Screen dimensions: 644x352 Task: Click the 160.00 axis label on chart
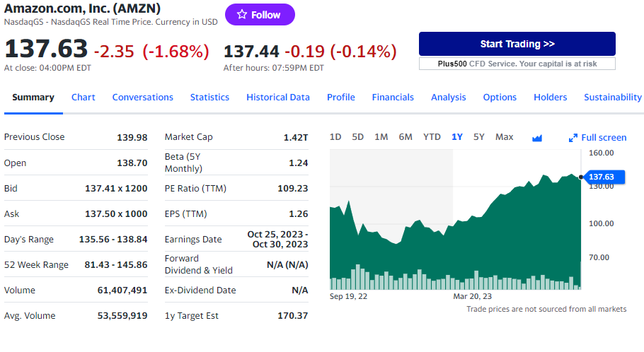point(602,153)
